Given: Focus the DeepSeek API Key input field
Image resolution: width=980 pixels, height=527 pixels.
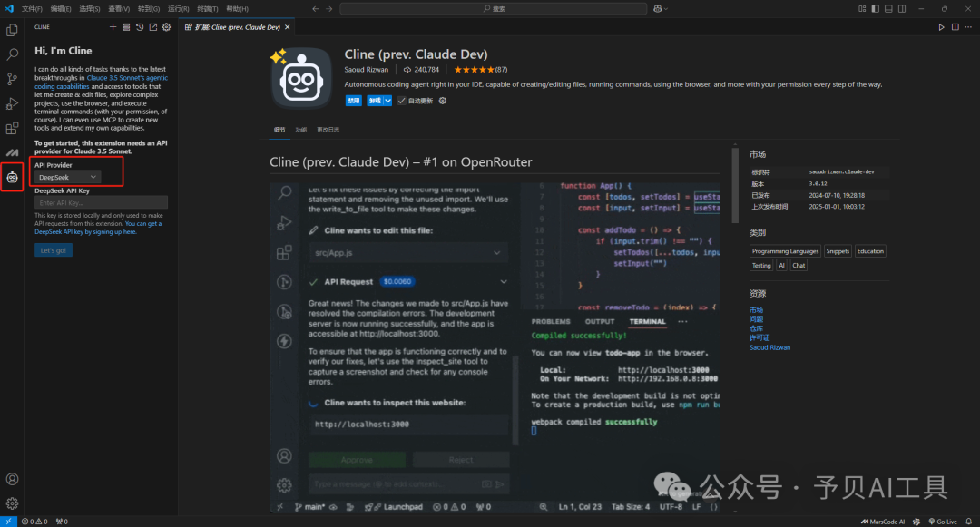Looking at the screenshot, I should point(102,203).
